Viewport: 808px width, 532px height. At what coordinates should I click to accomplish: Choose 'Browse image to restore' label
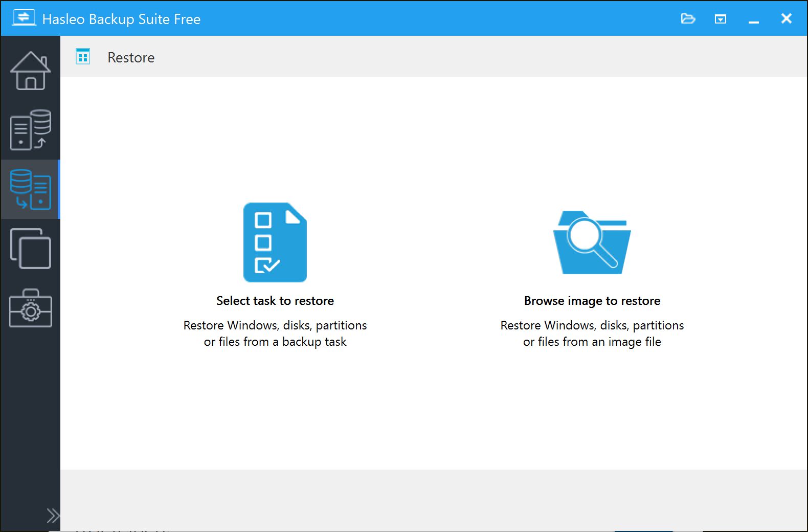(592, 301)
